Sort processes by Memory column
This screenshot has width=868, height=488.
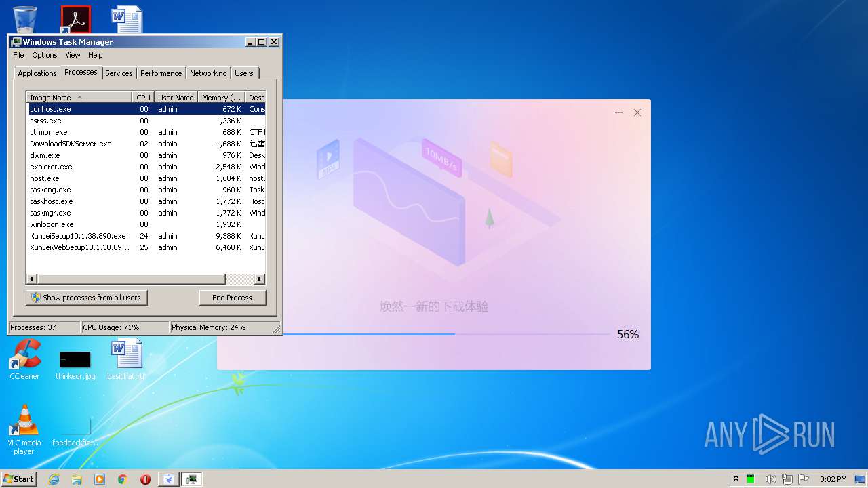pos(221,98)
